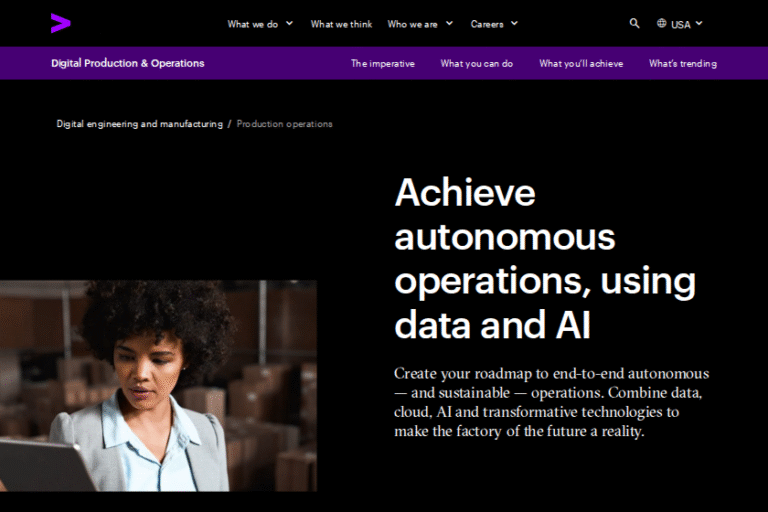Select What you'll achieve tab

[581, 64]
